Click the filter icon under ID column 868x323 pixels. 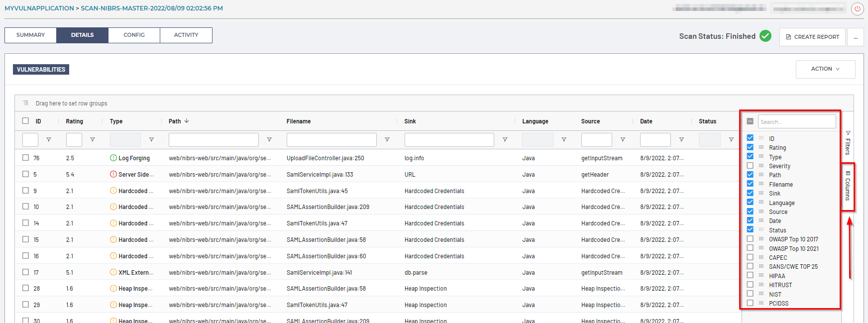[48, 140]
